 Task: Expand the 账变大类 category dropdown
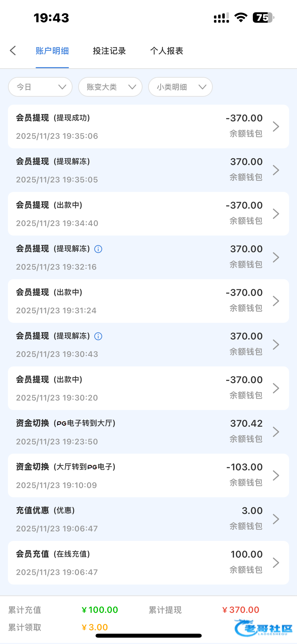[110, 87]
